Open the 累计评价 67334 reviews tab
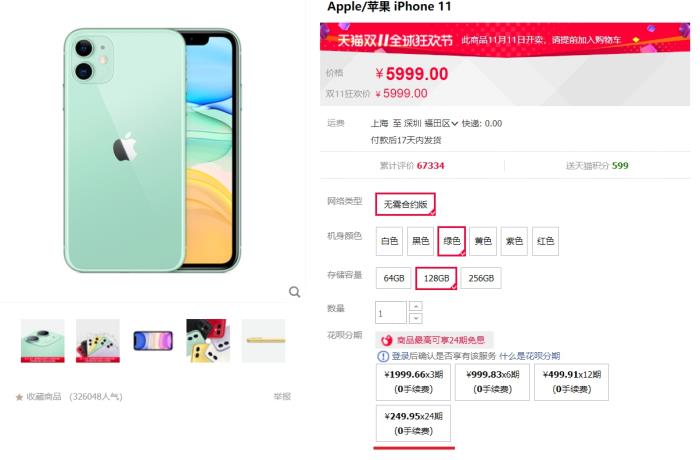 (x=412, y=166)
